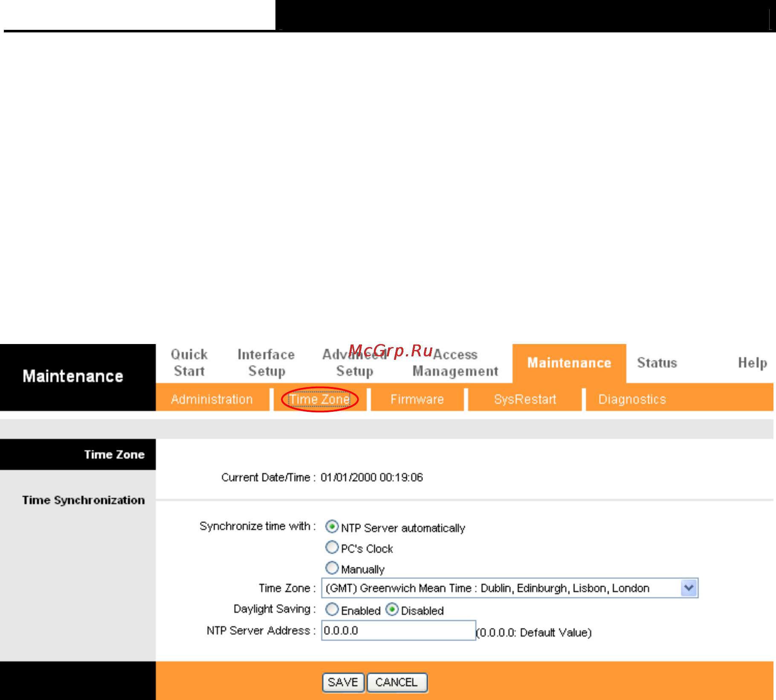Switch to the Status tab
The image size is (776, 700).
point(657,363)
